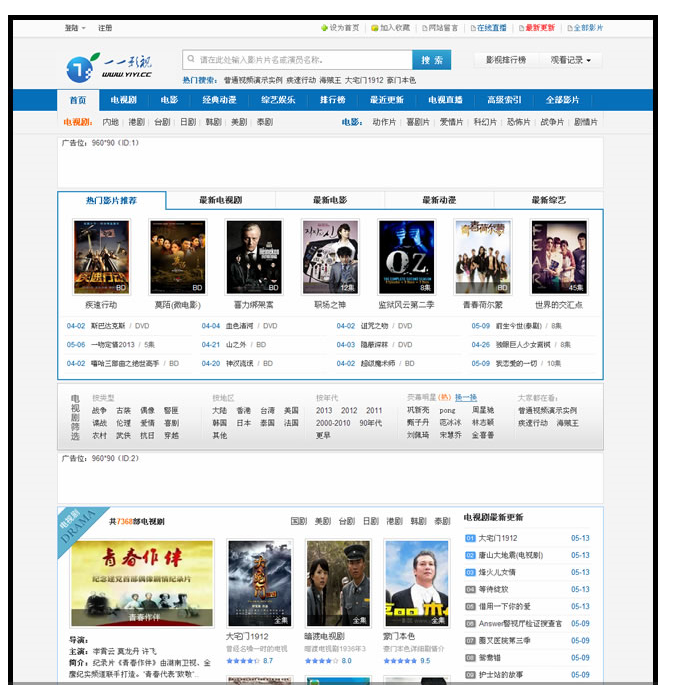Select the 电视直播 nav menu item
Screen dimensions: 682x685
pyautogui.click(x=445, y=100)
